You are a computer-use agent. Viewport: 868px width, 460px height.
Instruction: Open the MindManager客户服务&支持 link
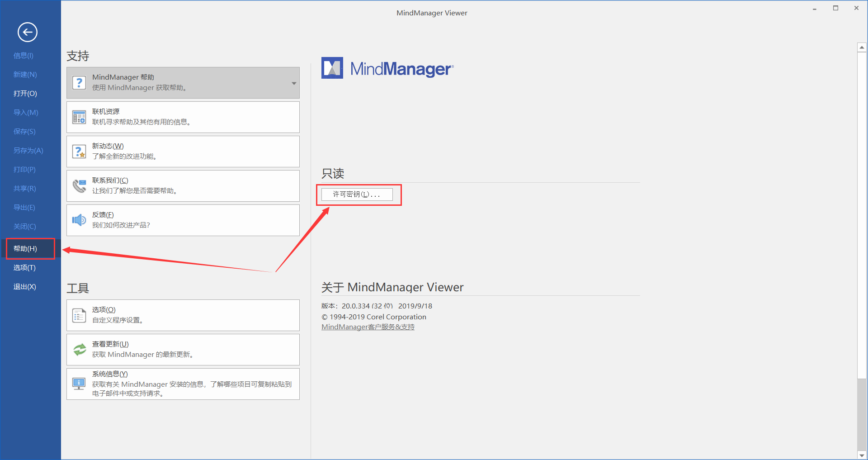coord(368,327)
